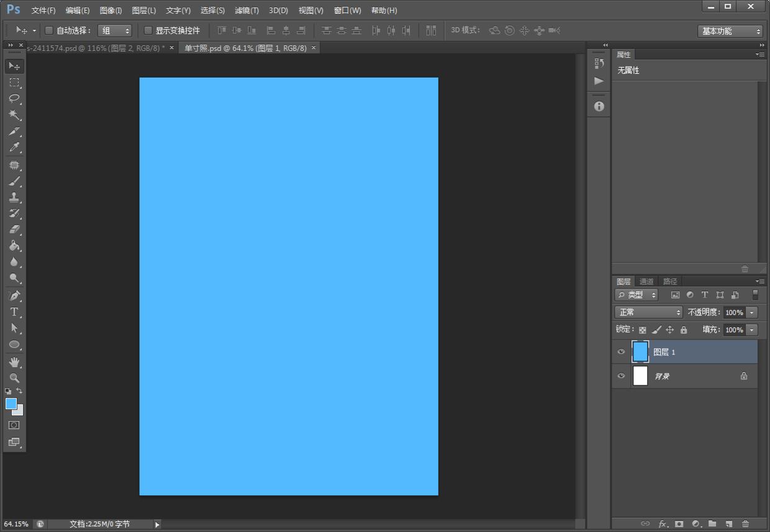770x532 pixels.
Task: Hide 图层 1 using its eye icon
Action: point(621,352)
